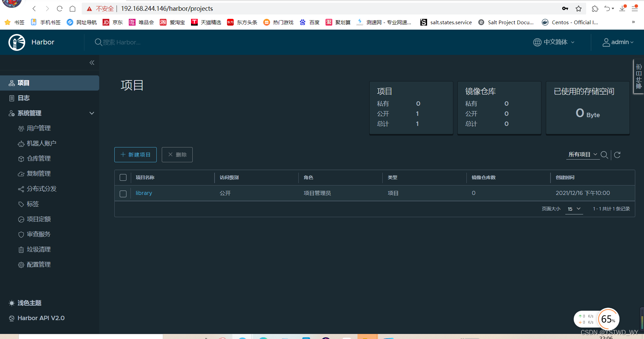Image resolution: width=644 pixels, height=339 pixels.
Task: Open the right-edge side panel tab
Action: pyautogui.click(x=639, y=77)
